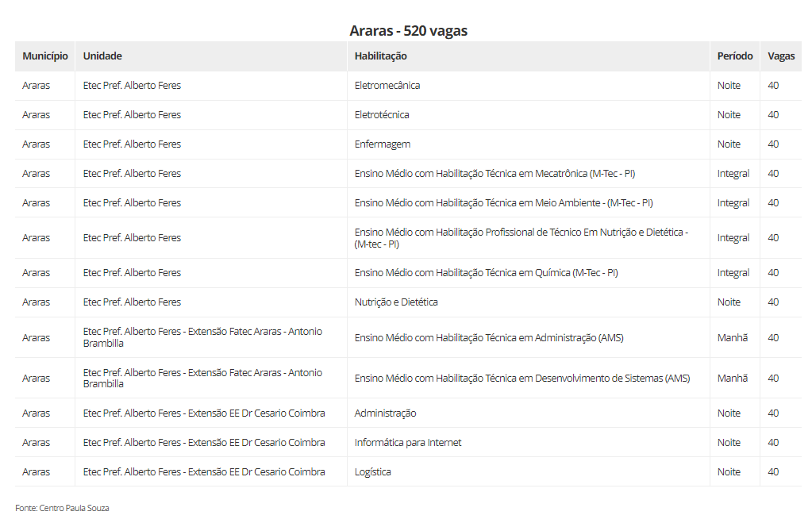Viewport: 812px width, 523px height.
Task: Select the Enfermagem course cell
Action: coord(382,144)
